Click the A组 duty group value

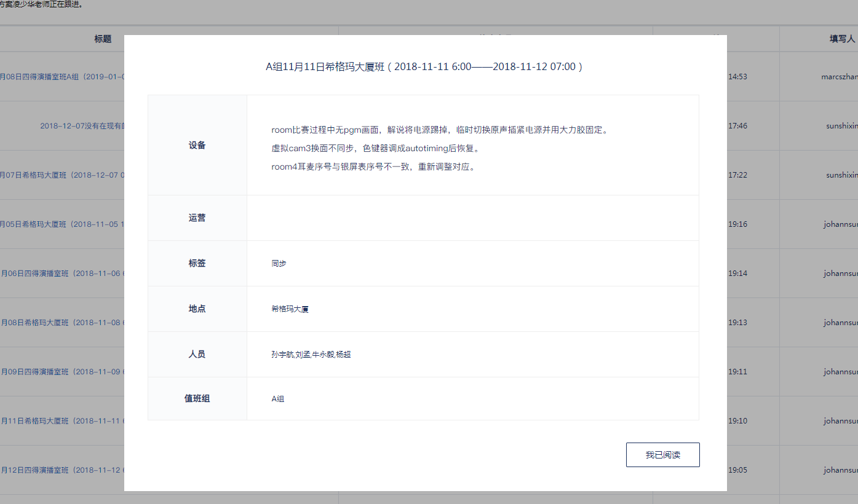point(278,399)
